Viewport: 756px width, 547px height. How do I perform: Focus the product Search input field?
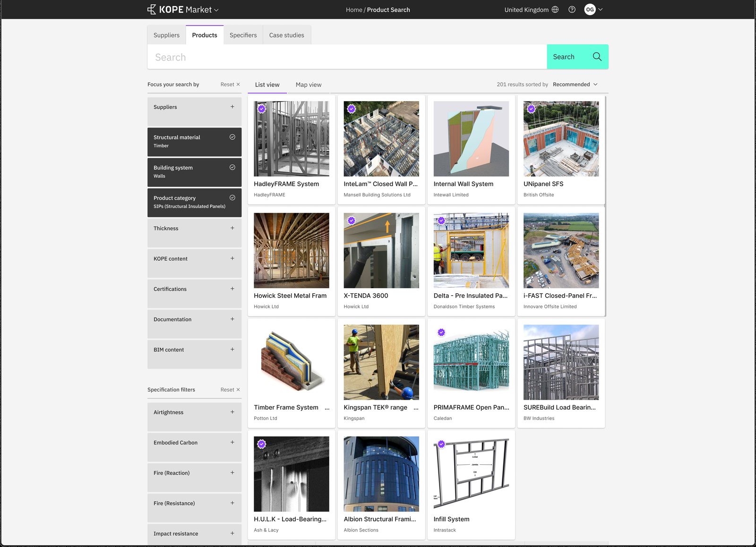[x=347, y=57]
